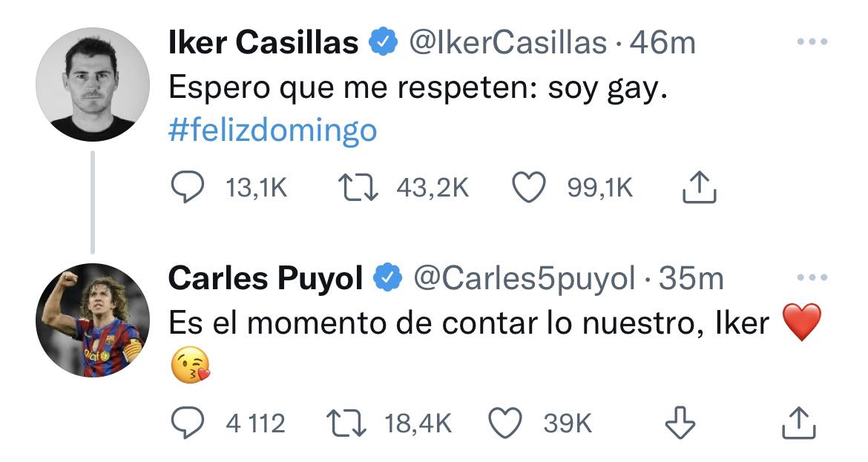Viewport: 868px width, 462px height.
Task: Open more options for Puyol's tweet
Action: pos(812,277)
